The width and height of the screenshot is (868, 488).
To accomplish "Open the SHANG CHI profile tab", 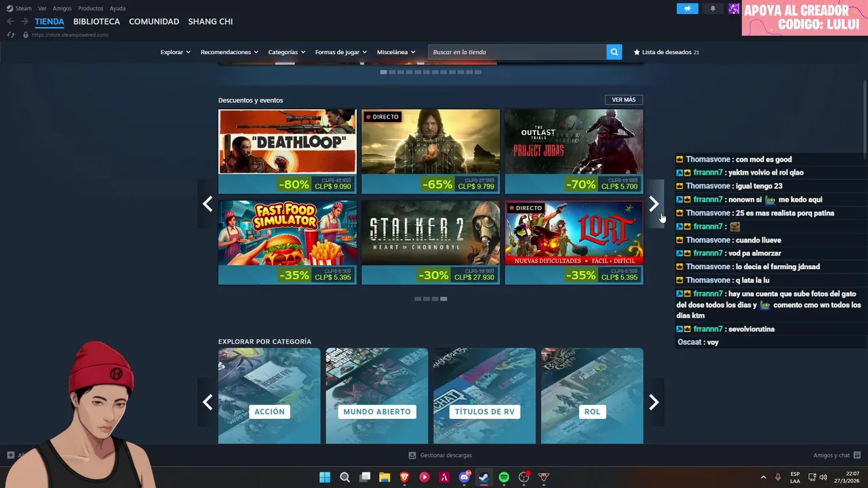I will coord(210,22).
